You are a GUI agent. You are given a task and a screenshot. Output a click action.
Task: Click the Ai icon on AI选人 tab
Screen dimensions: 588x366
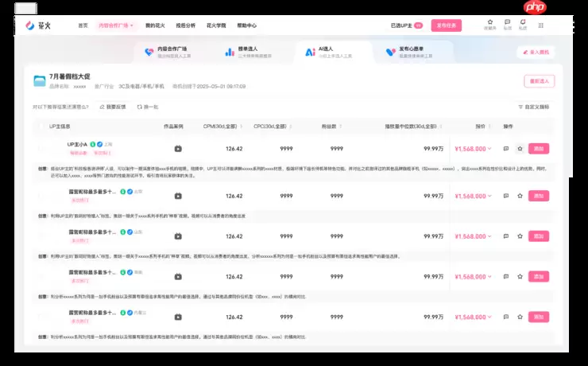310,53
